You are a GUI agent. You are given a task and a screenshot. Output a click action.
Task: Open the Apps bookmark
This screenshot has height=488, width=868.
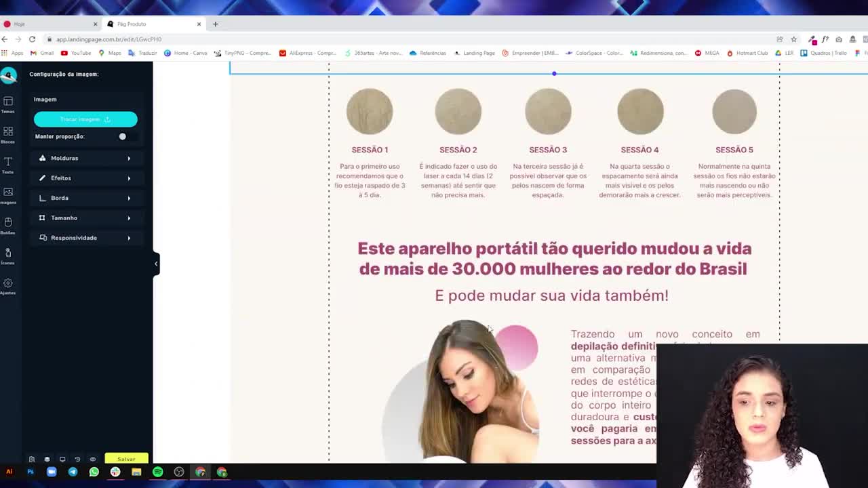13,53
